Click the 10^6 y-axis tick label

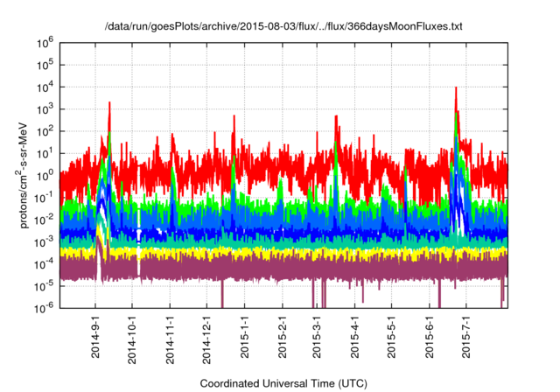pyautogui.click(x=45, y=43)
